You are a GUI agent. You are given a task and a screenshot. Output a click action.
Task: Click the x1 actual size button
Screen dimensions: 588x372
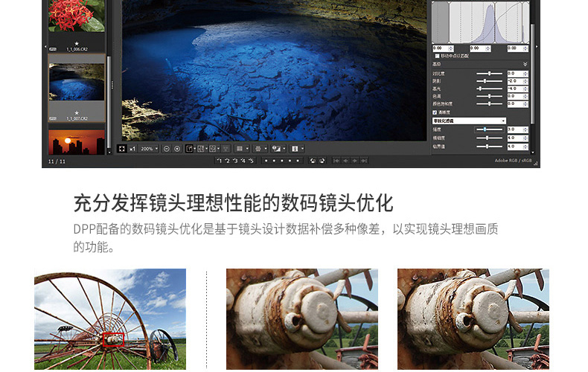(x=132, y=149)
